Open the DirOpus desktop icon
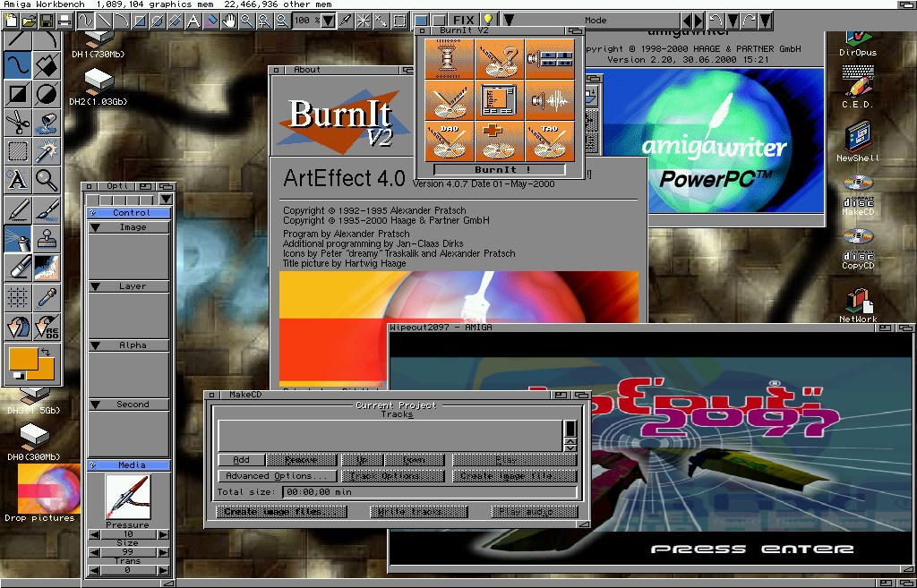The width and height of the screenshot is (917, 588). [858, 45]
